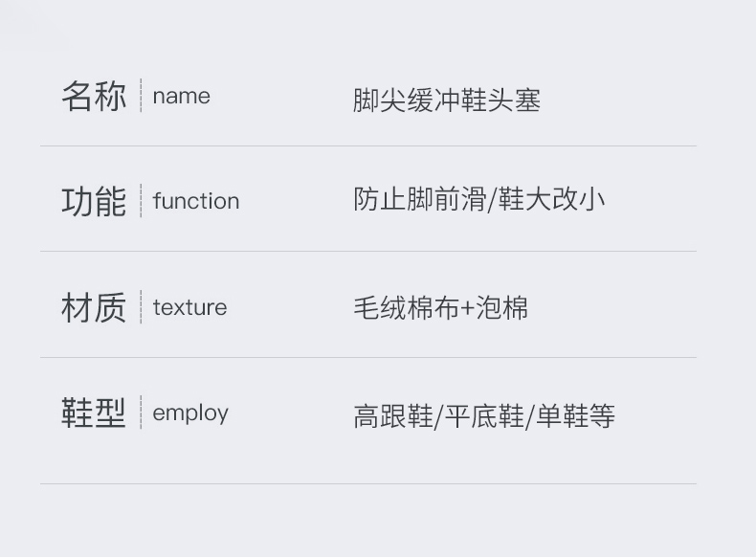Click the text 防止脚前滑/鞋大改小
Screen dimensions: 756x558
click(479, 200)
